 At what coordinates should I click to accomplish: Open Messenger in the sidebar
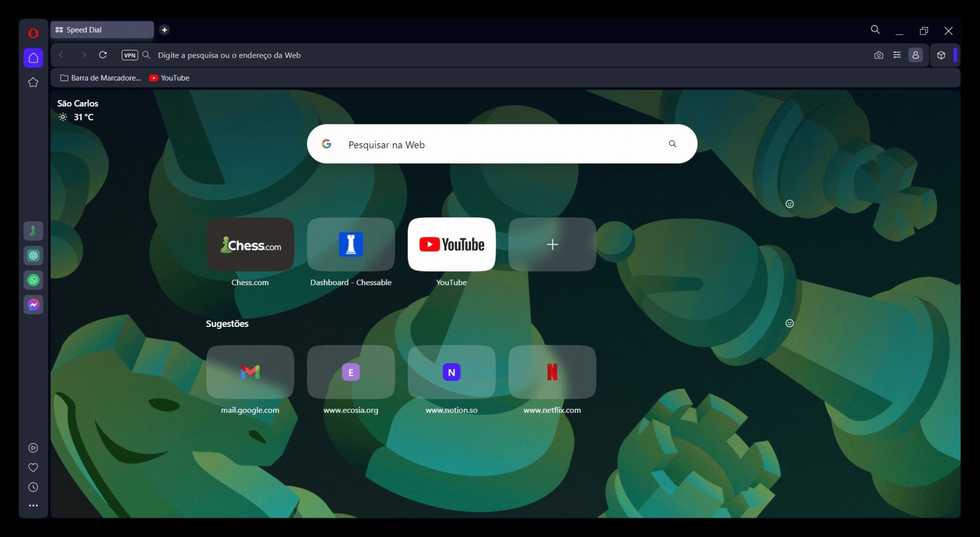coord(33,305)
